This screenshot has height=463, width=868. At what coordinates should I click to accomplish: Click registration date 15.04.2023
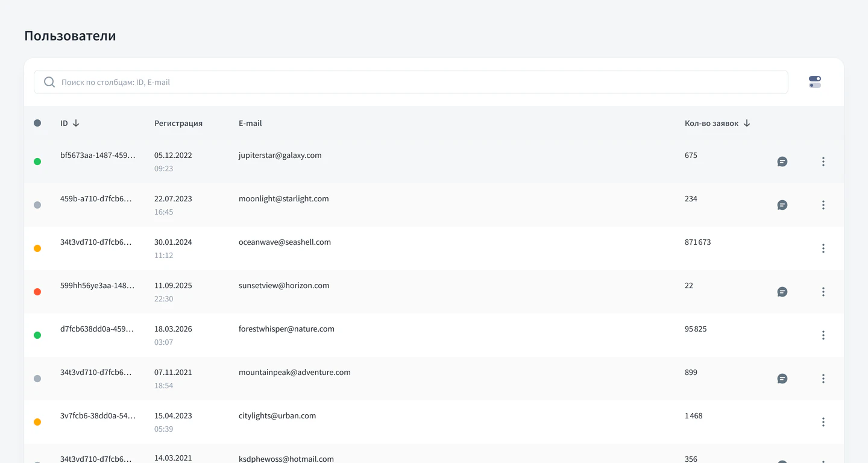click(x=173, y=415)
